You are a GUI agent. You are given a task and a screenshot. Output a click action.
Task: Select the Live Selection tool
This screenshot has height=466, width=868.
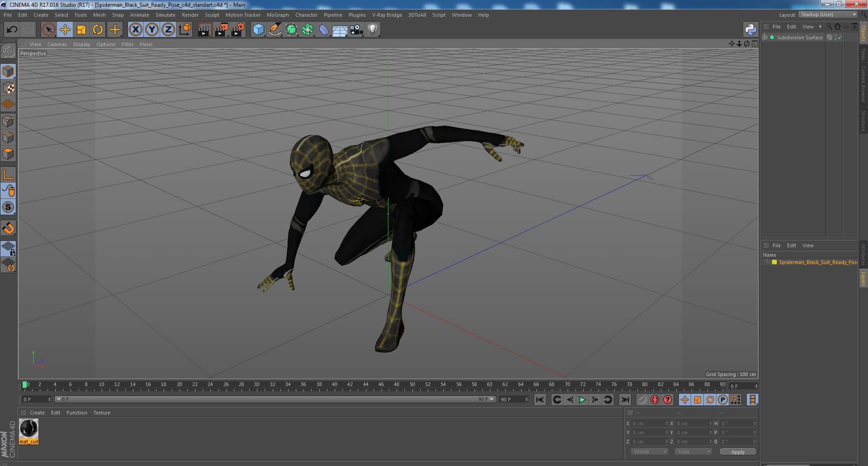coord(48,30)
